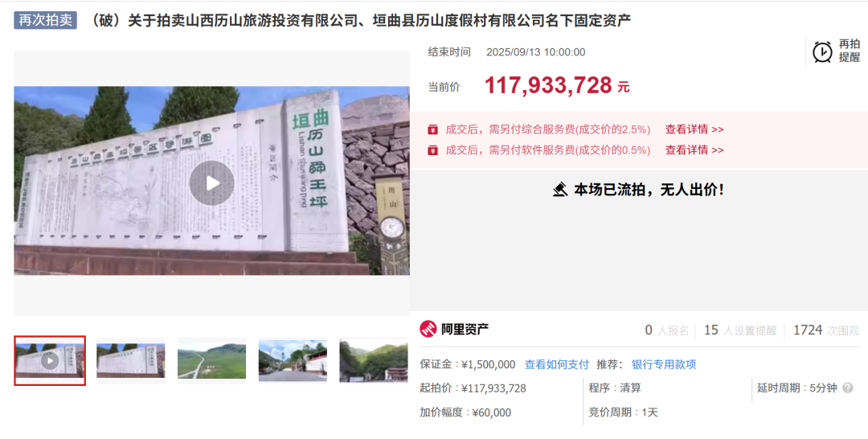Click the 成交后，需另付软件服务费 notice text
This screenshot has width=868, height=439.
point(548,150)
